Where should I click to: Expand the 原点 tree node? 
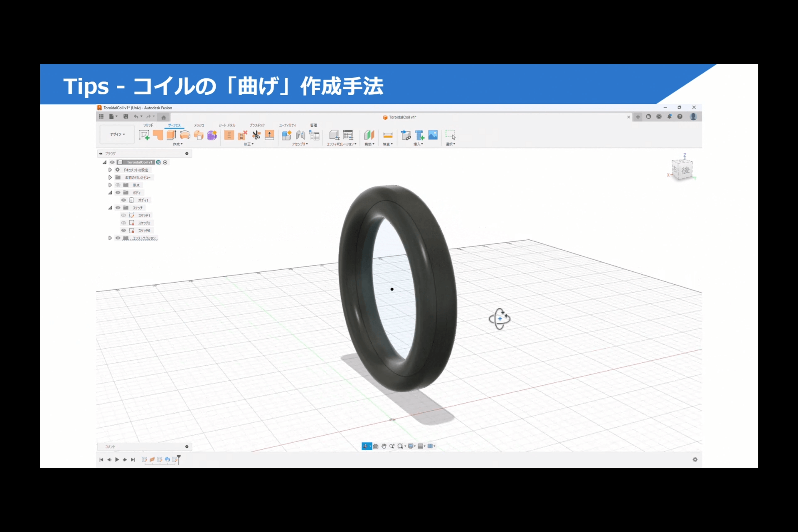click(x=110, y=185)
